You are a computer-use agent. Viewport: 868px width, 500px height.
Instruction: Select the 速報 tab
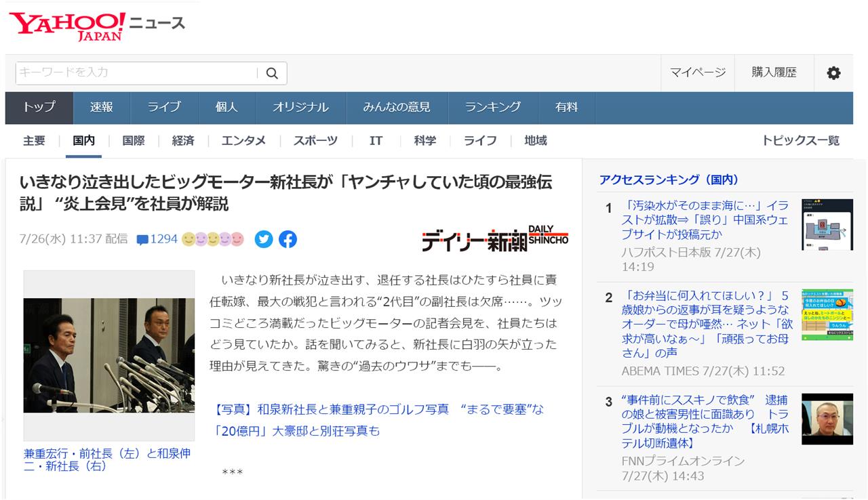(102, 108)
